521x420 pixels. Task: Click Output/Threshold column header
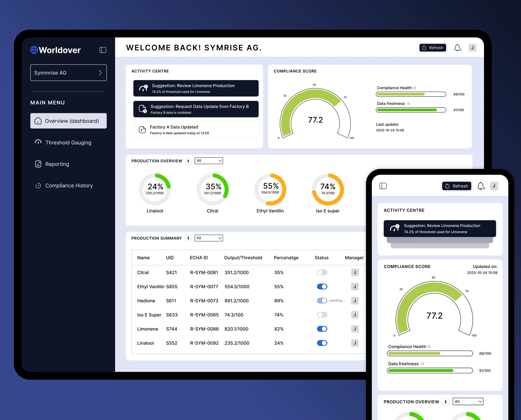(x=243, y=258)
